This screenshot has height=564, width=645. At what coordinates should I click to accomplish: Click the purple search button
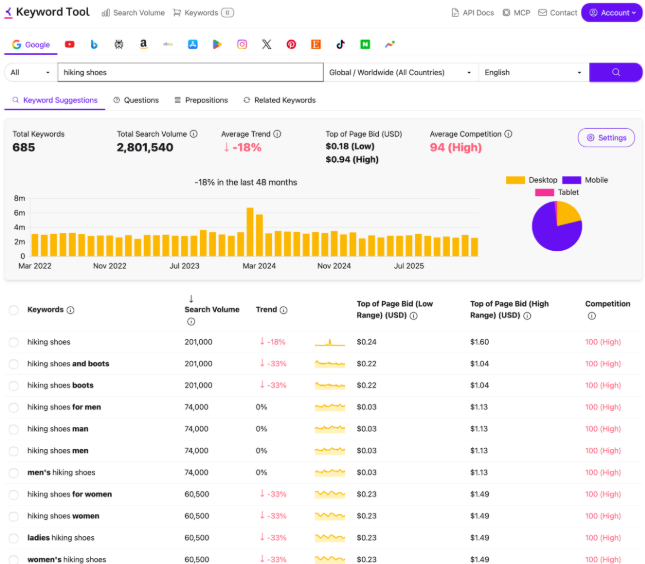616,72
